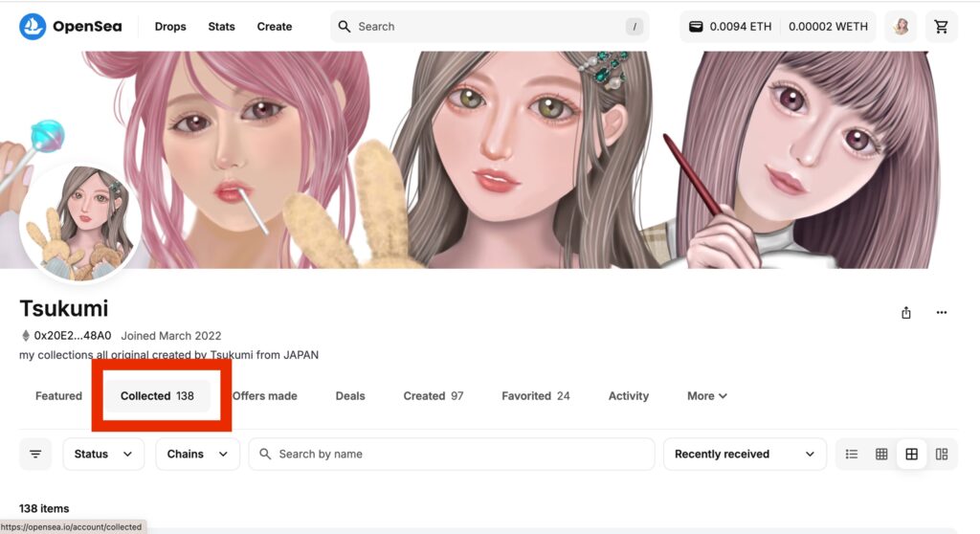The height and width of the screenshot is (534, 980).
Task: Switch to Offers made tab
Action: [x=264, y=396]
